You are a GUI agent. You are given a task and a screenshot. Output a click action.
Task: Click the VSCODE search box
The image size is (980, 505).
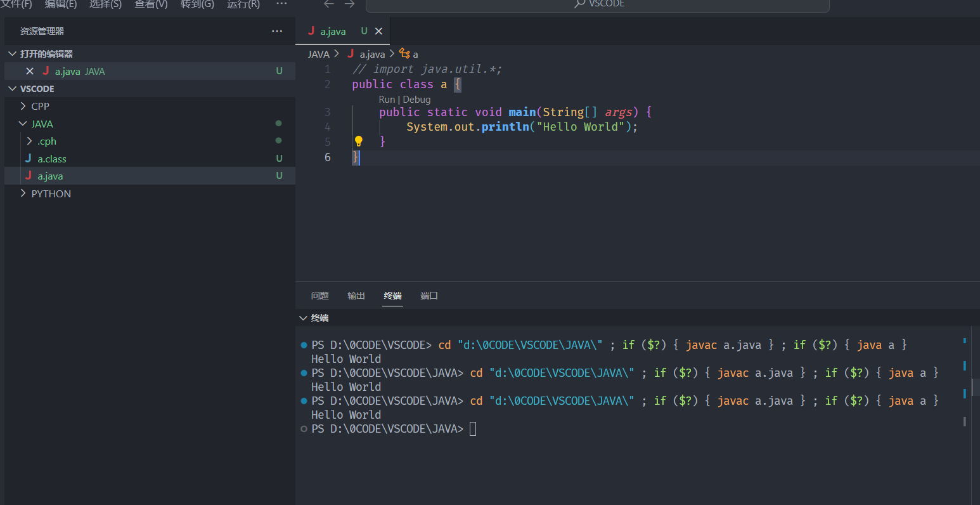[x=597, y=5]
